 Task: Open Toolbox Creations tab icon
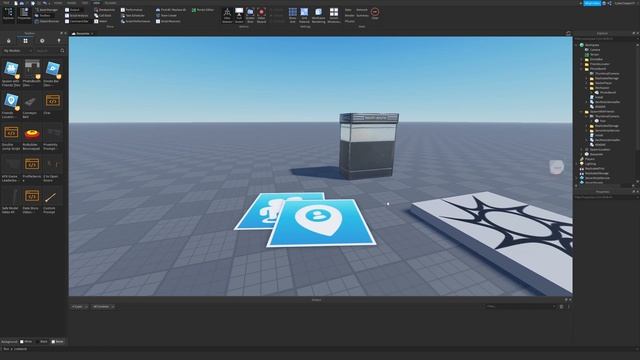click(59, 41)
